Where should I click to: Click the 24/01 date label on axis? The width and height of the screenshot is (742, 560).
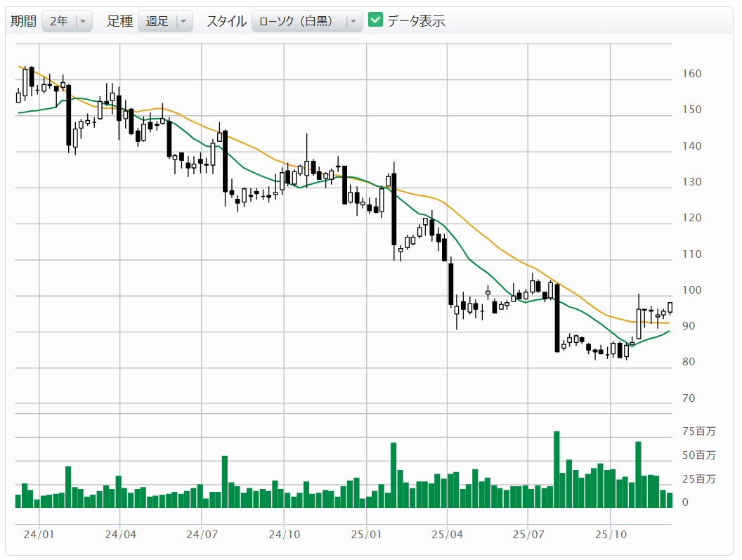(39, 535)
